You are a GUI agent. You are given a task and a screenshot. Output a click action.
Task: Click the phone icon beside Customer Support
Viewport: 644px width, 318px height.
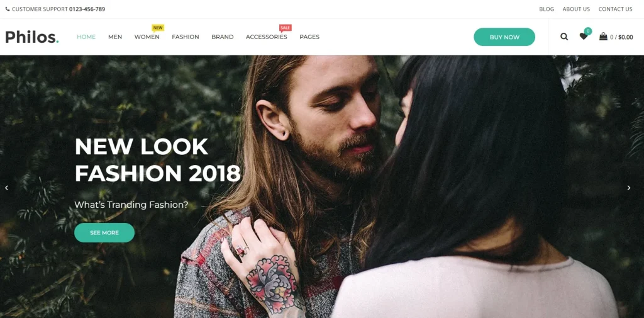(8, 9)
